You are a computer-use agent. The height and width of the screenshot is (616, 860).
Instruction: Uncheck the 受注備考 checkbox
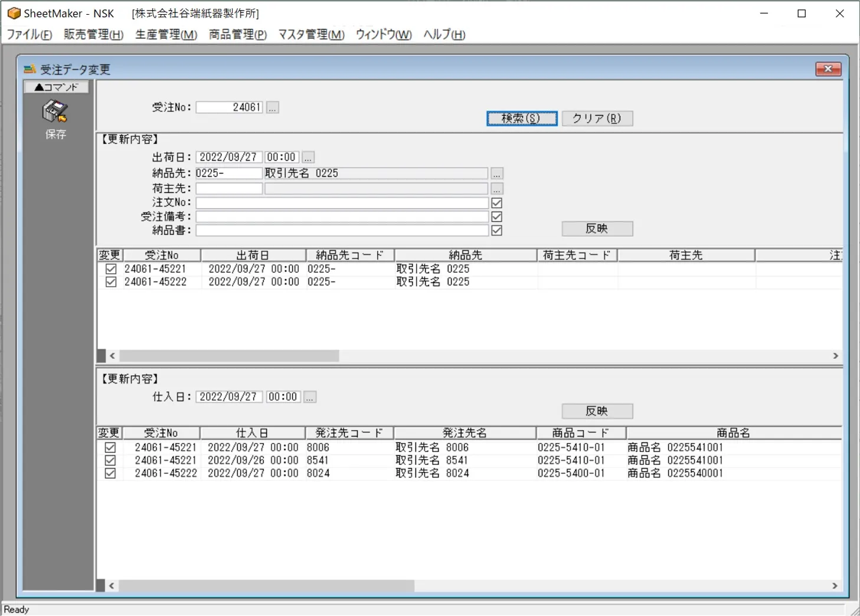[496, 217]
